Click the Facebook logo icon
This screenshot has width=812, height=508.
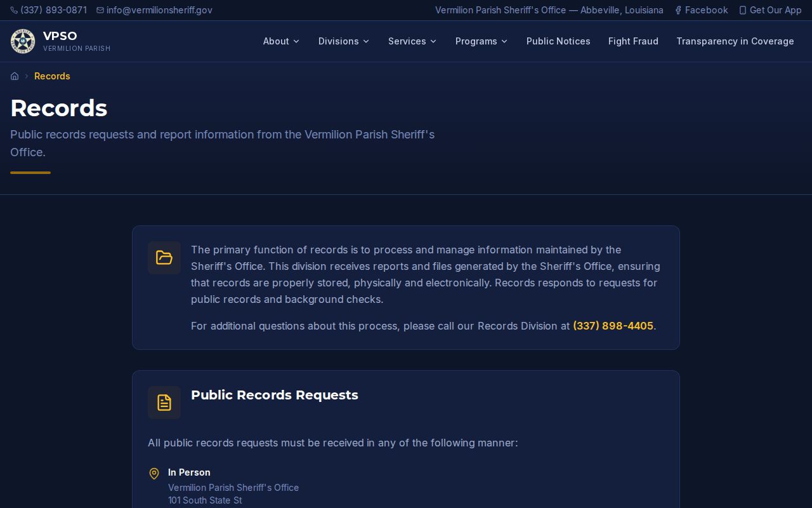point(678,10)
